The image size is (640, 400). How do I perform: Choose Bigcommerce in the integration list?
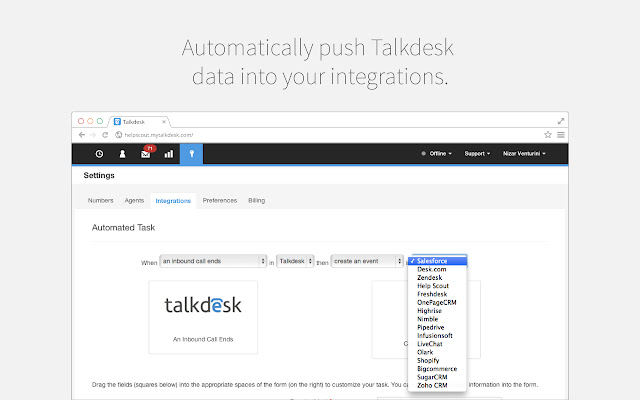pyautogui.click(x=437, y=369)
